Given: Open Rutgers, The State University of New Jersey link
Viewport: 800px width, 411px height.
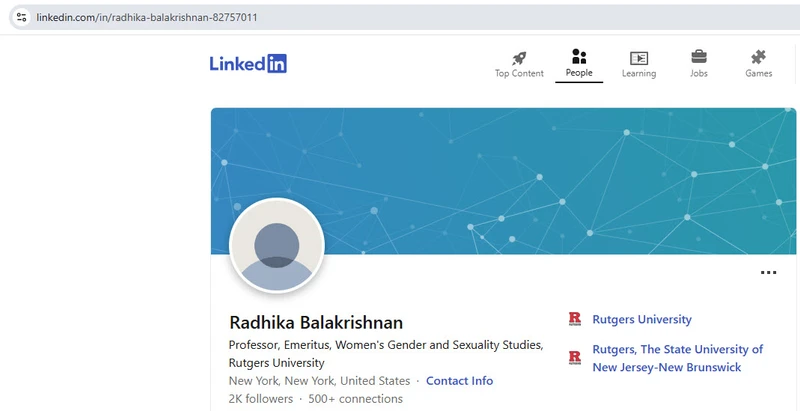Looking at the screenshot, I should pyautogui.click(x=678, y=358).
